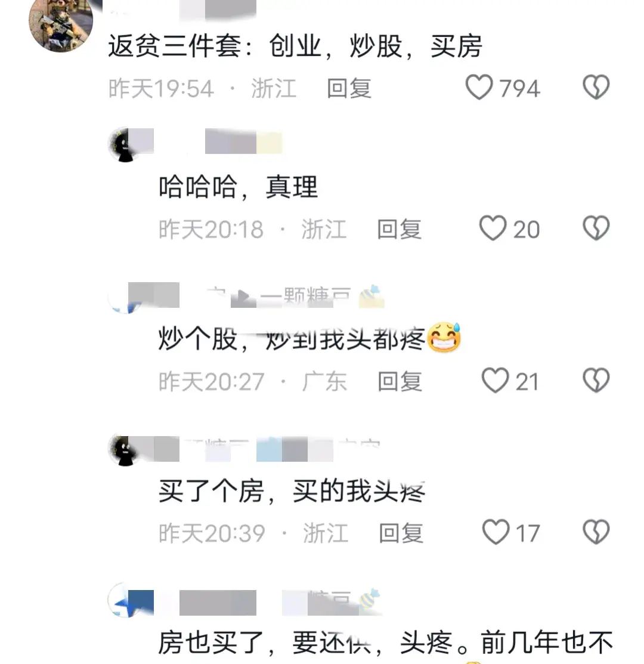Reply to the 哈哈哈，真理 comment
644x664 pixels.
[x=399, y=229]
